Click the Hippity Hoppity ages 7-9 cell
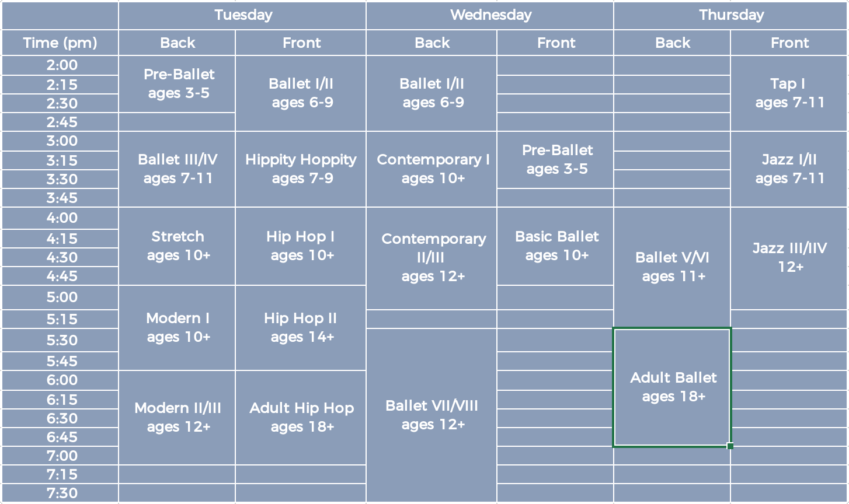849x504 pixels. (301, 169)
